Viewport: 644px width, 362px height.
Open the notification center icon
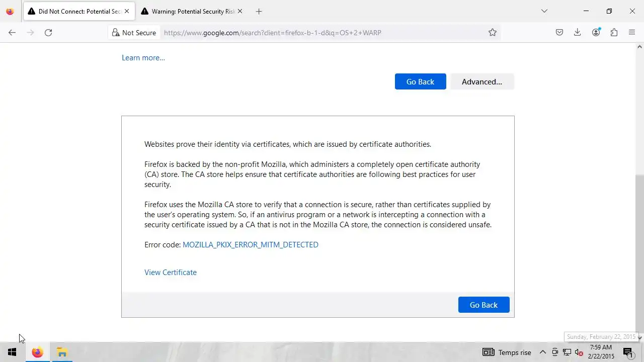pos(628,352)
